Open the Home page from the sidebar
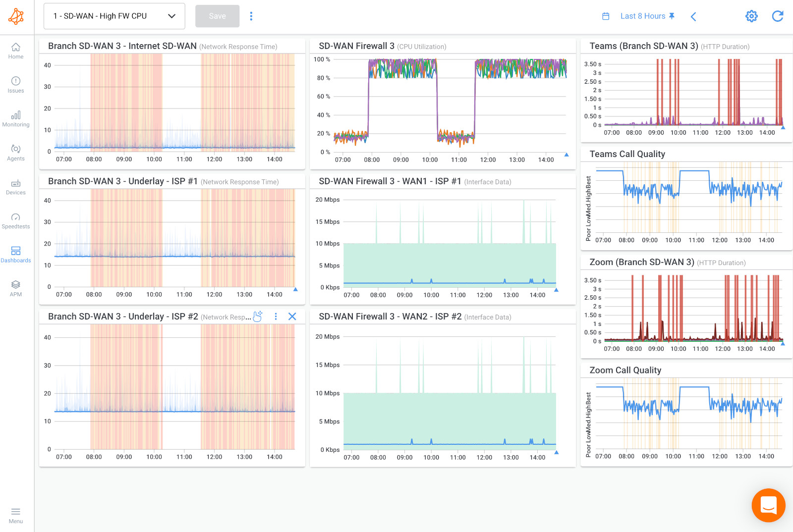 (16, 52)
